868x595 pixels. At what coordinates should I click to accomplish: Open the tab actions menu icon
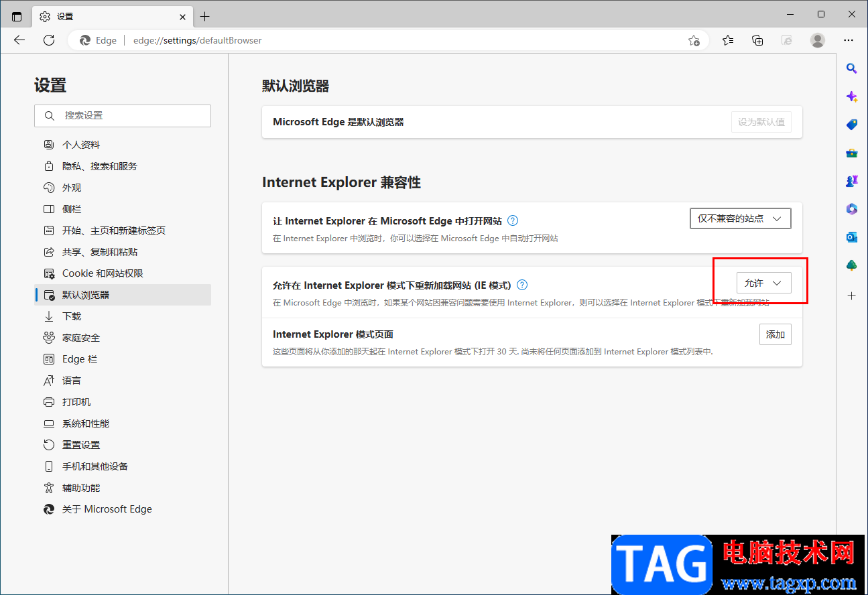(17, 16)
